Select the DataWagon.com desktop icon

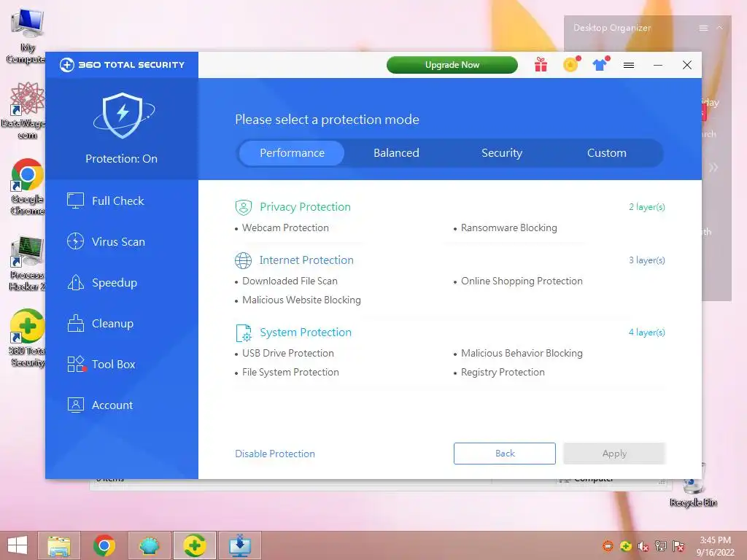pyautogui.click(x=27, y=111)
